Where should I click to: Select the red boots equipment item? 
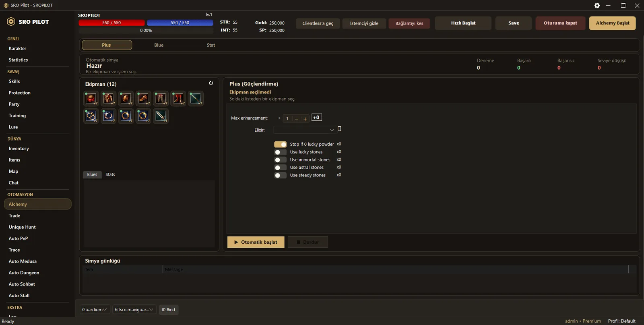click(178, 98)
